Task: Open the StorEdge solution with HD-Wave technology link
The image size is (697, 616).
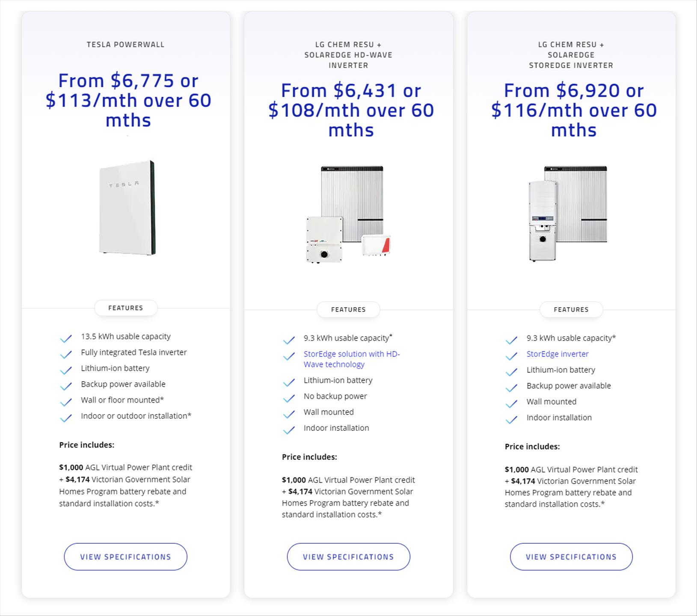Action: click(352, 359)
